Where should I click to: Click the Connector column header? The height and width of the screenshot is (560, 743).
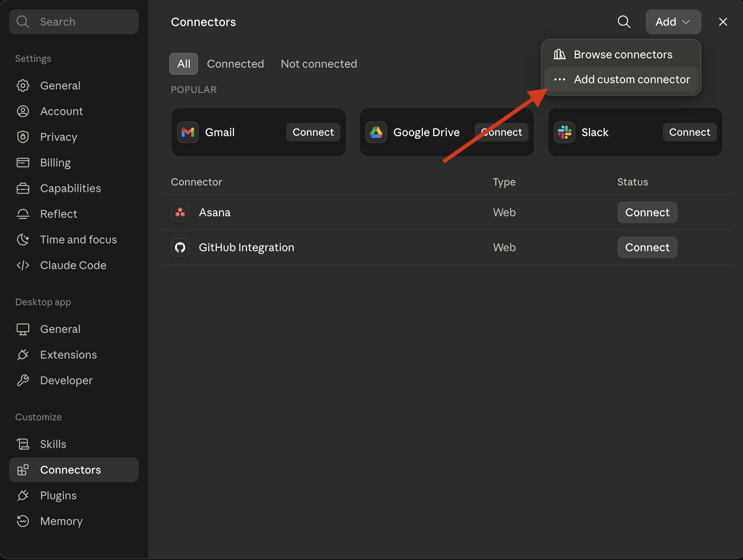(196, 182)
